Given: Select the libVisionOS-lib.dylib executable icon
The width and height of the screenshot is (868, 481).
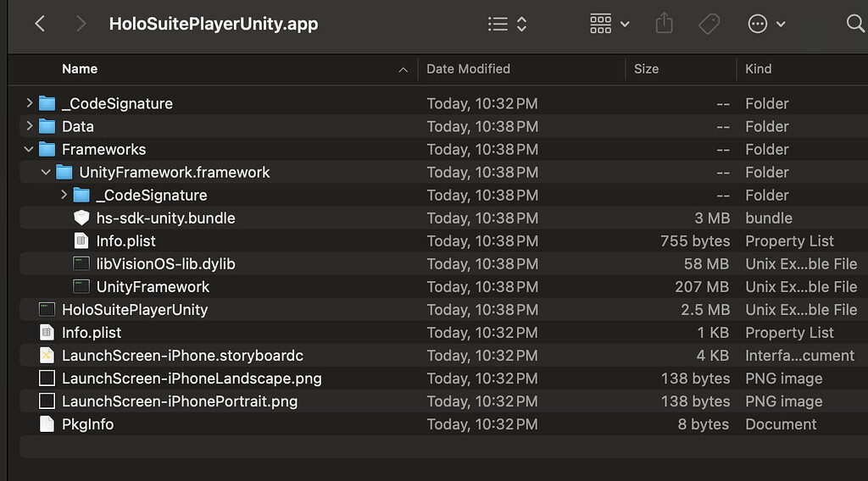Looking at the screenshot, I should pyautogui.click(x=81, y=263).
